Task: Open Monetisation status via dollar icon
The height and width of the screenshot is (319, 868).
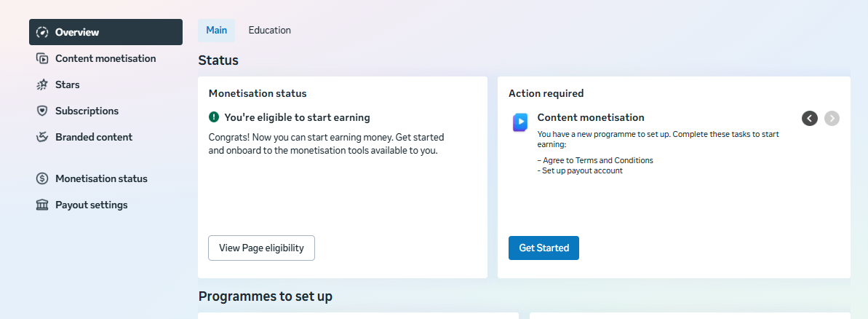Action: pos(42,178)
